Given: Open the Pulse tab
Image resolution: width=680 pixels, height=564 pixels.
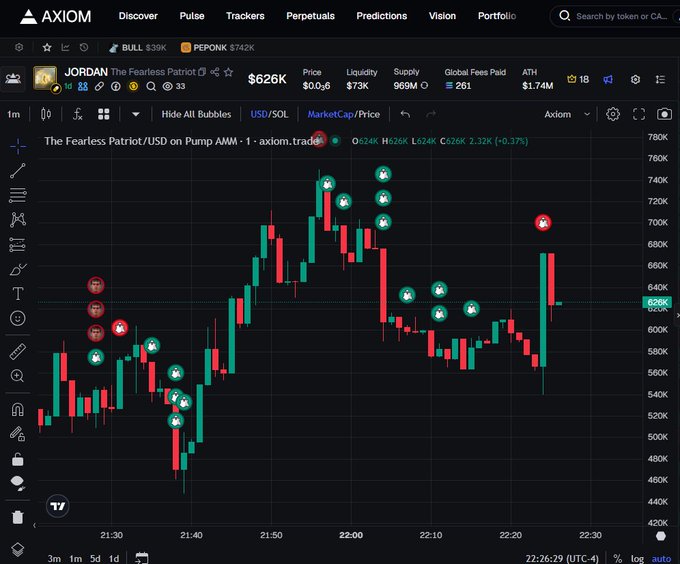Looking at the screenshot, I should point(192,16).
